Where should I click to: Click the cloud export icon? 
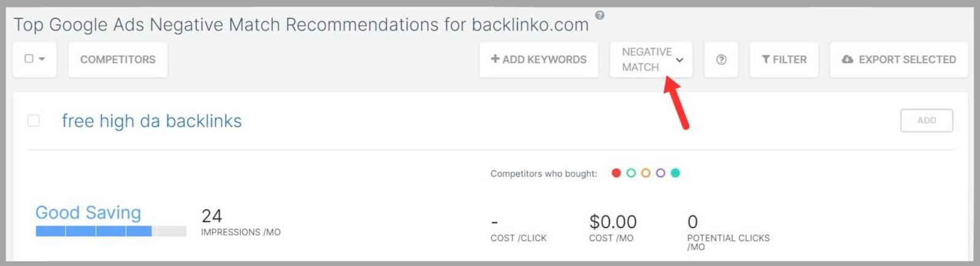[x=847, y=59]
